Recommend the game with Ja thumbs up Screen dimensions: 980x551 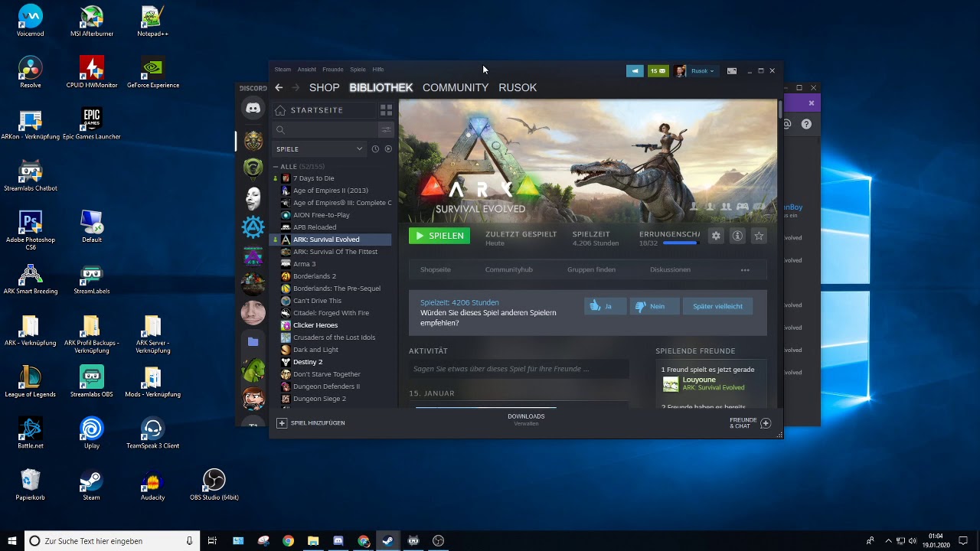[604, 306]
